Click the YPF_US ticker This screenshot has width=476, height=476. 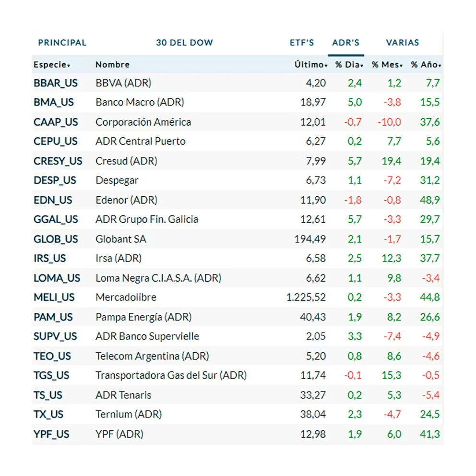tap(51, 434)
